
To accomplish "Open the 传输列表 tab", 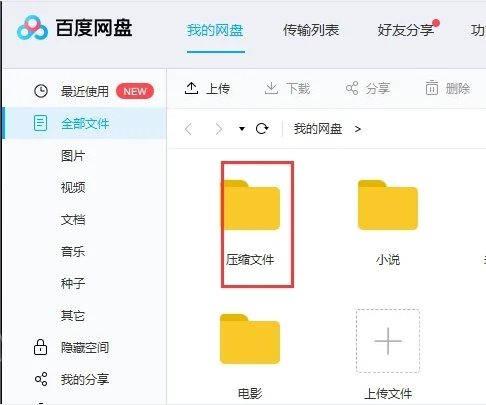I will coord(311,30).
